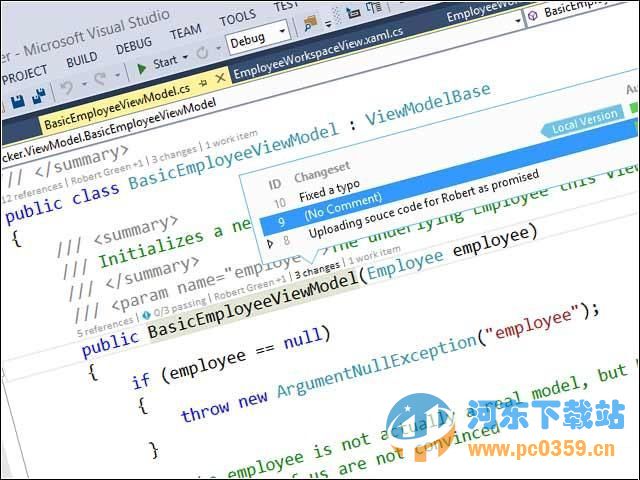
Task: Click the 5 references CodeLens link
Action: coord(105,326)
